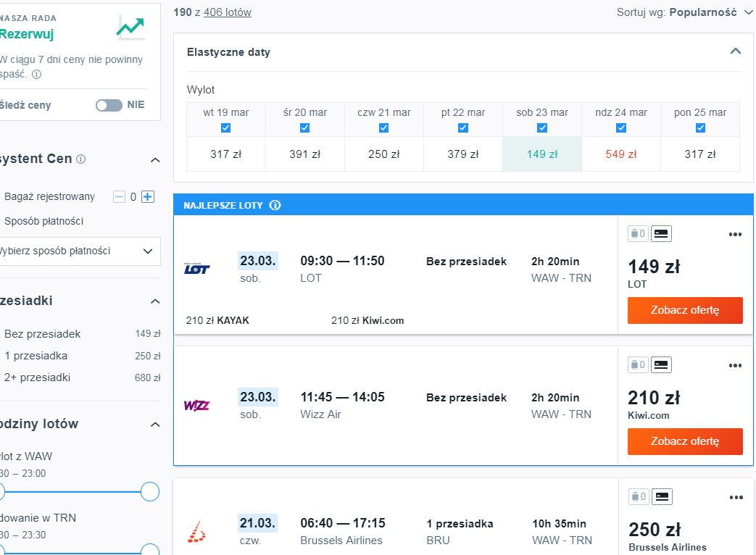Image resolution: width=756 pixels, height=555 pixels.
Task: Collapse Asystent Cen section chevron
Action: point(155,160)
